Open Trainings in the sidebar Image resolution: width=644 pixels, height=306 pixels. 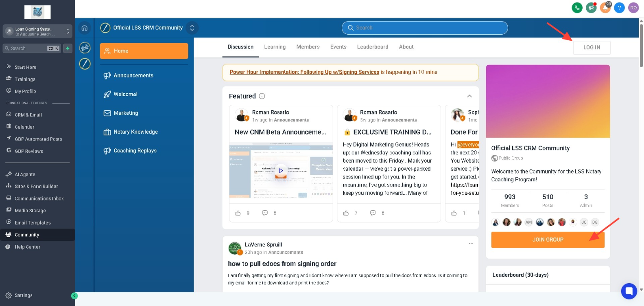[25, 79]
